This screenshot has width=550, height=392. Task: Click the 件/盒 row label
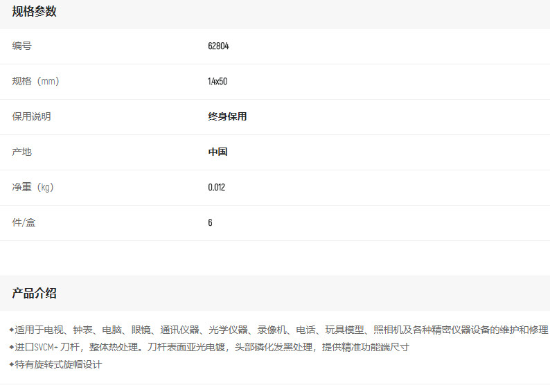point(24,223)
